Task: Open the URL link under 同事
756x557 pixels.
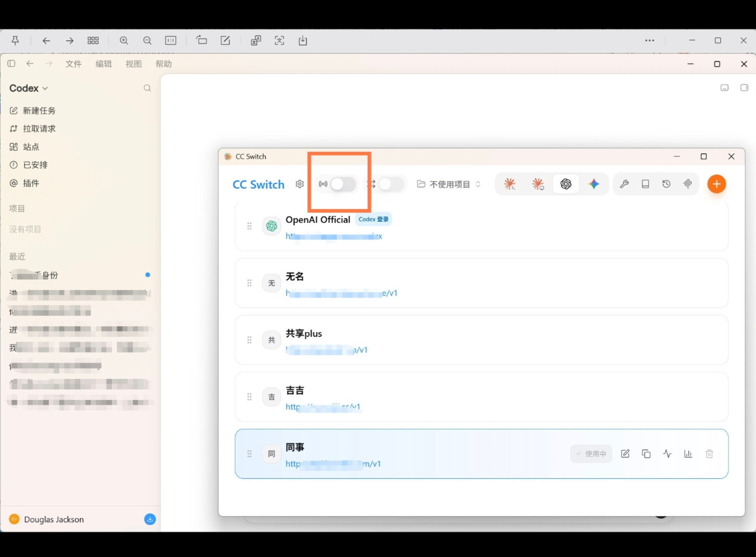Action: [333, 464]
